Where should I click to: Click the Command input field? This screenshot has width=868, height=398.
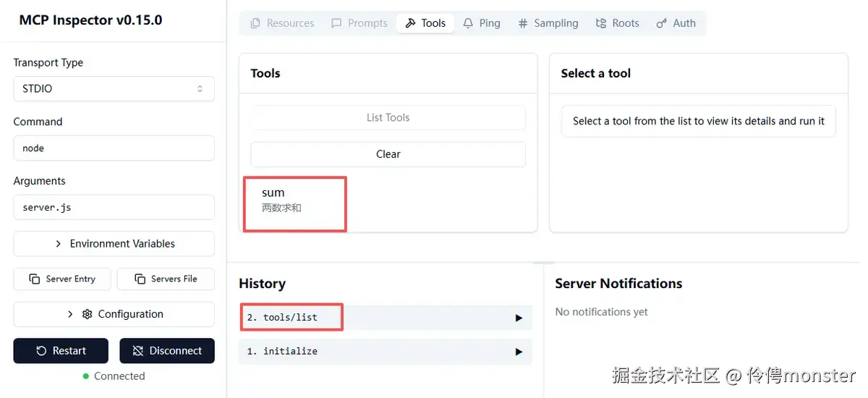[x=114, y=148]
